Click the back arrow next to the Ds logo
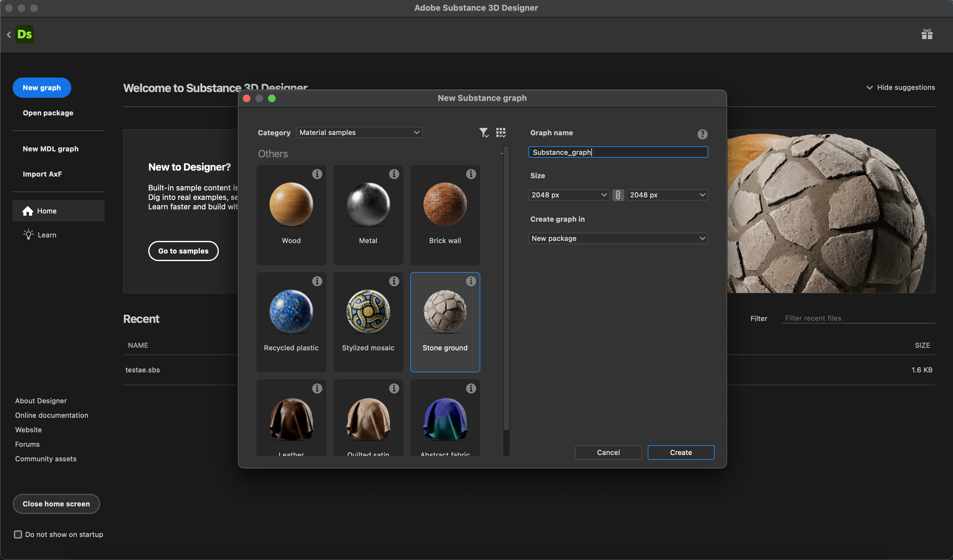The height and width of the screenshot is (560, 953). tap(9, 34)
